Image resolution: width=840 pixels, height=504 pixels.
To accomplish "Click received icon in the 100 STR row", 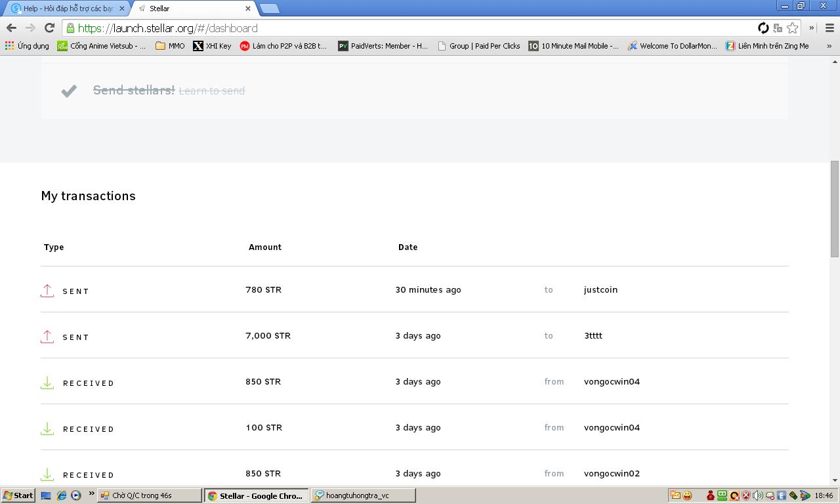I will (x=47, y=429).
